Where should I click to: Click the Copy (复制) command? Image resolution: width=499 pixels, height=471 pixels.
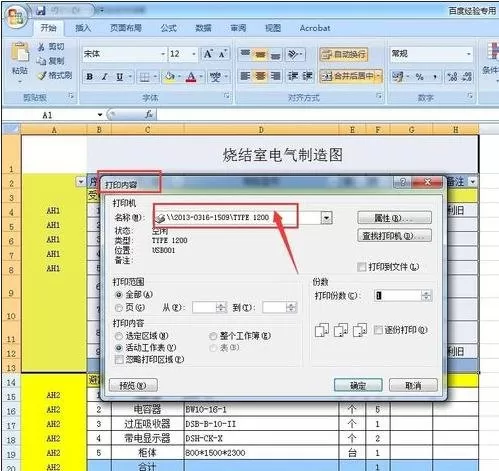(51, 61)
